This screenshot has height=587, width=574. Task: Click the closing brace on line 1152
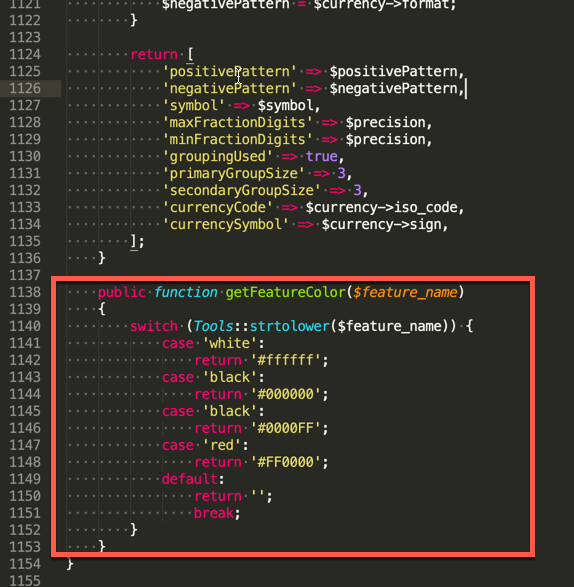coord(134,530)
